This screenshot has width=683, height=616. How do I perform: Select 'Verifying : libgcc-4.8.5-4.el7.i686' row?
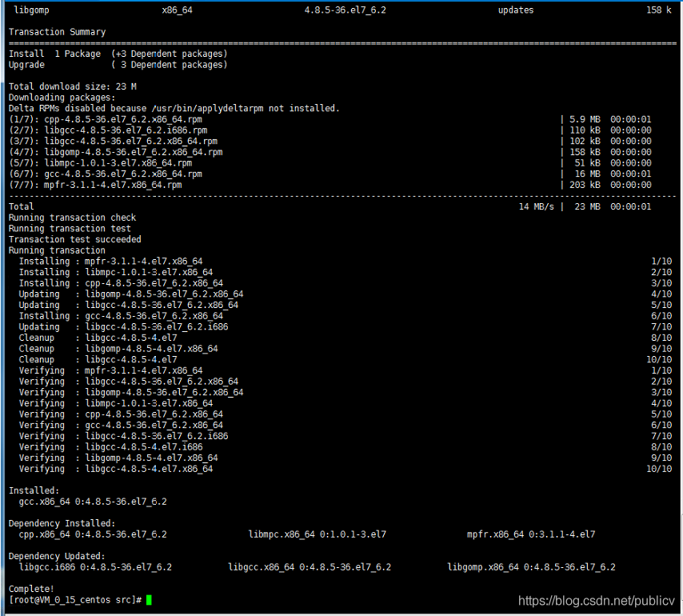345,447
